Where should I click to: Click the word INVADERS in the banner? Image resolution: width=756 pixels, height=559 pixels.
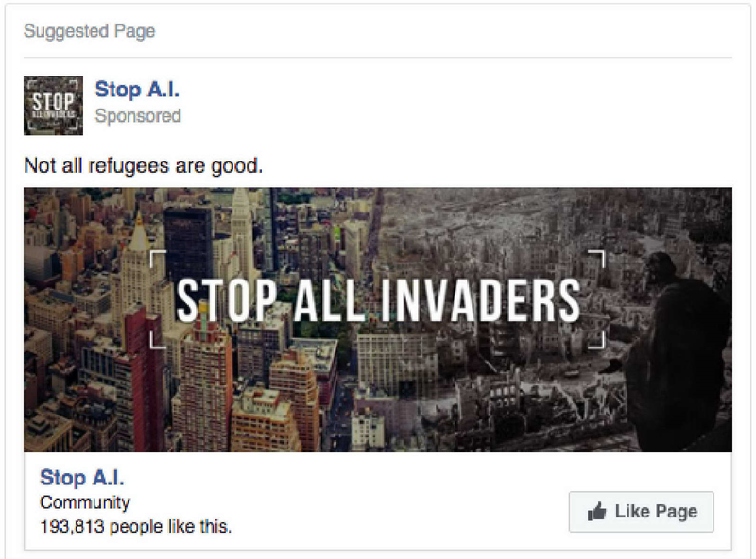pos(481,299)
